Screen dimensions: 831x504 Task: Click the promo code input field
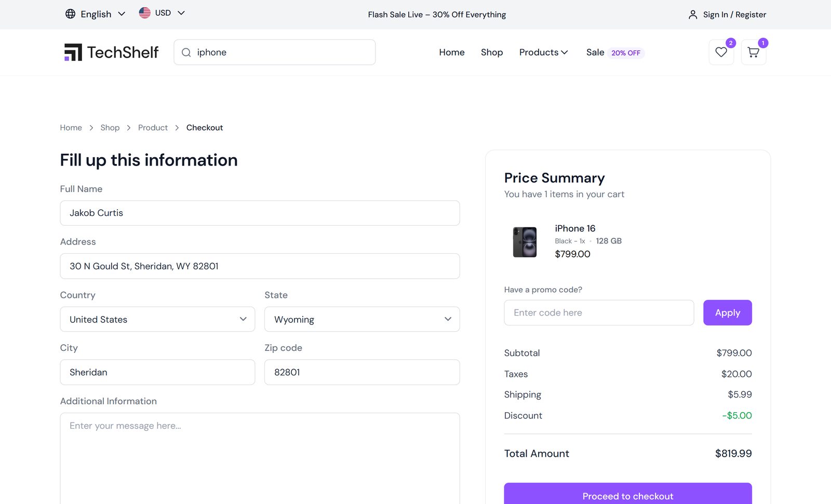(x=599, y=312)
